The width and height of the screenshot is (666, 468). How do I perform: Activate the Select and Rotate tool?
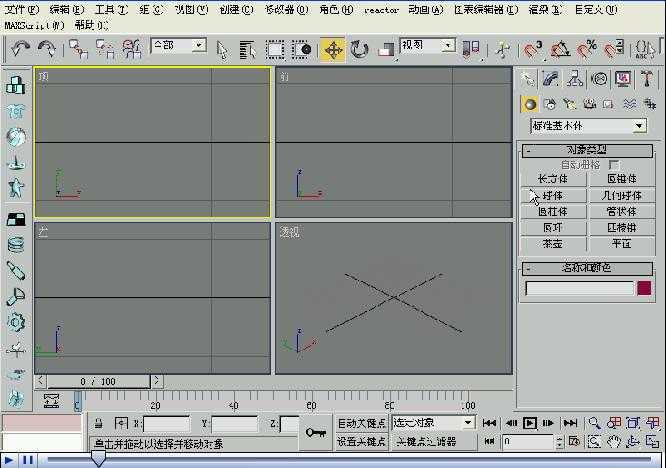pyautogui.click(x=359, y=50)
